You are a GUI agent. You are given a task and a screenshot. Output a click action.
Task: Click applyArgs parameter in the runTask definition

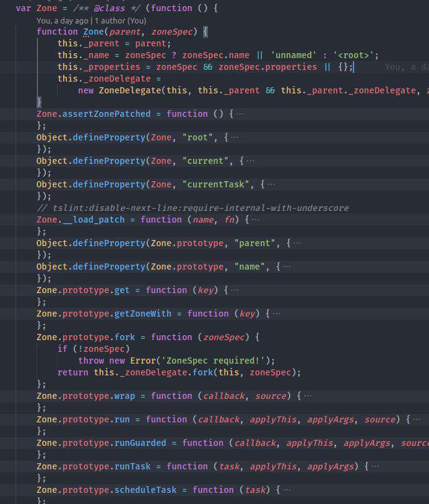pos(330,466)
